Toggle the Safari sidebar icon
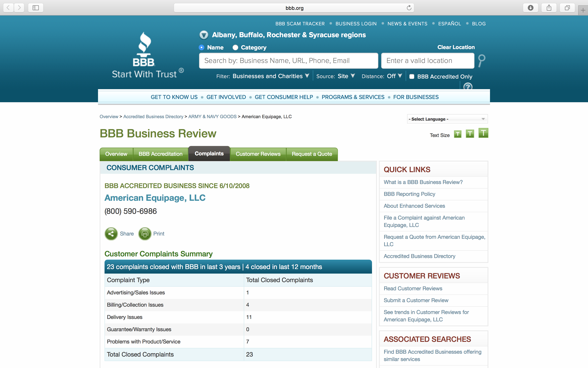Viewport: 588px width, 368px height. 36,8
